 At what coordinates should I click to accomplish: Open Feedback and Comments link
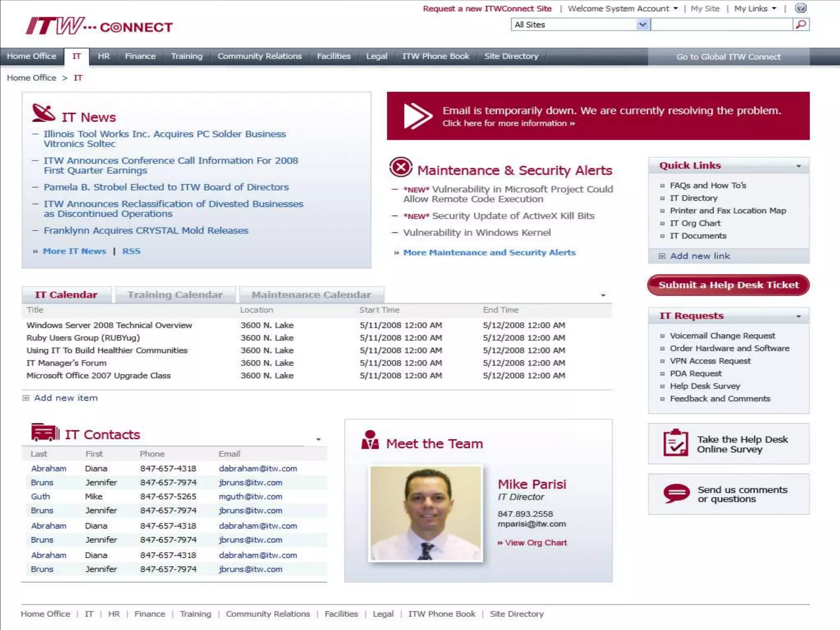(x=720, y=399)
